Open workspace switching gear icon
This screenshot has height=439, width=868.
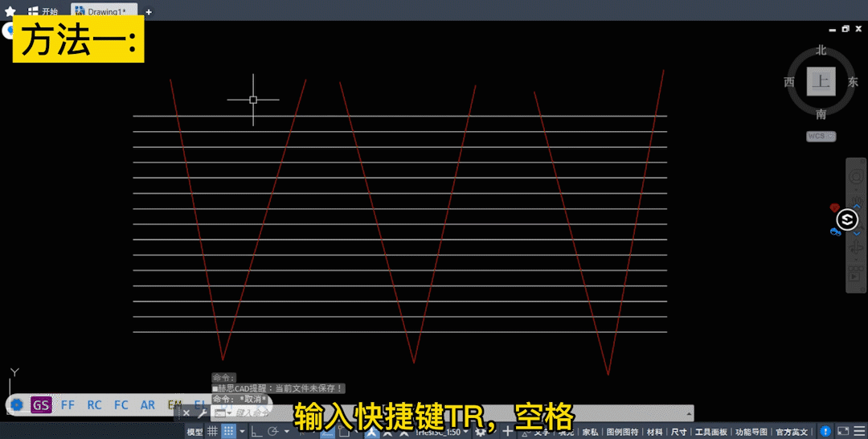[481, 432]
